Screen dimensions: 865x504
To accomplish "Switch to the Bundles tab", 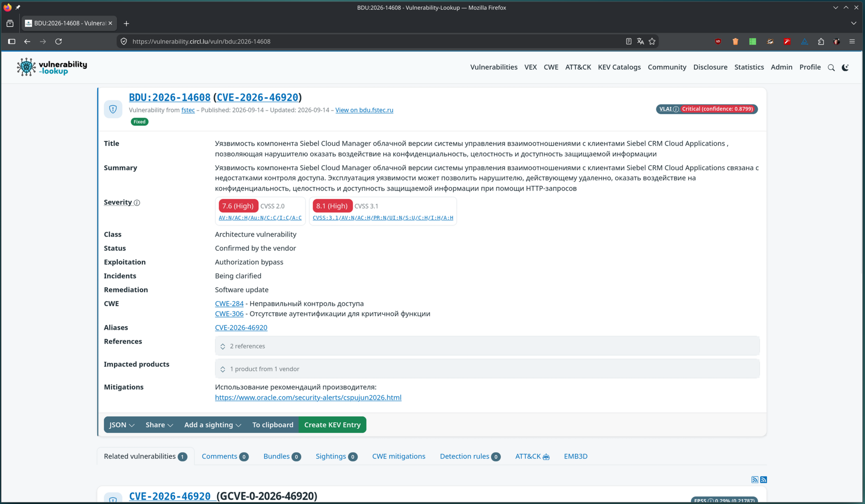I will point(282,456).
